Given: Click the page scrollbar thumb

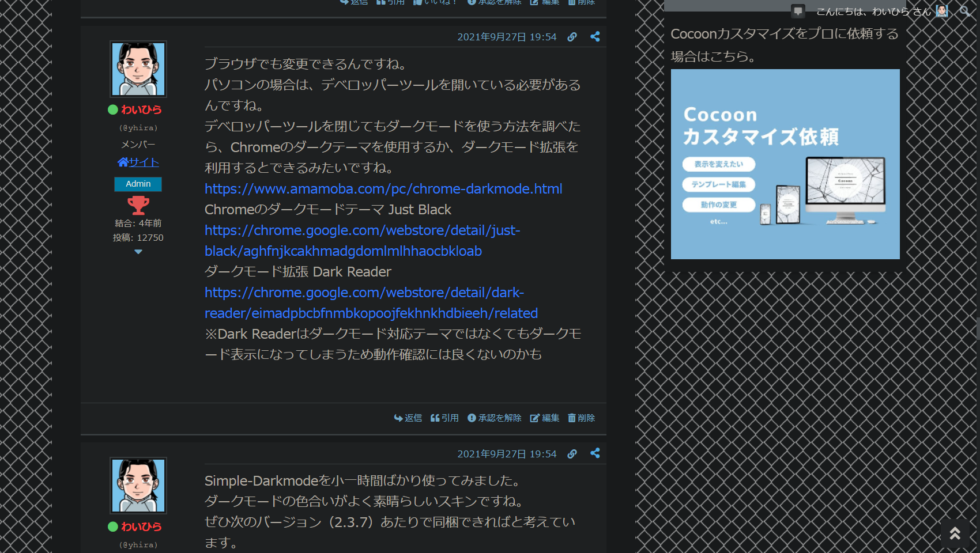Looking at the screenshot, I should click(x=978, y=328).
